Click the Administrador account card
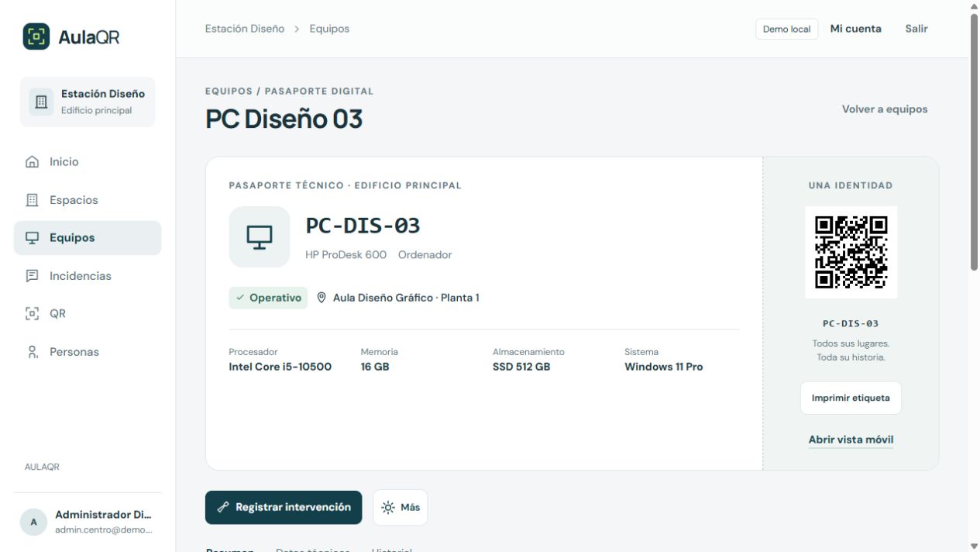The image size is (980, 552). point(88,523)
